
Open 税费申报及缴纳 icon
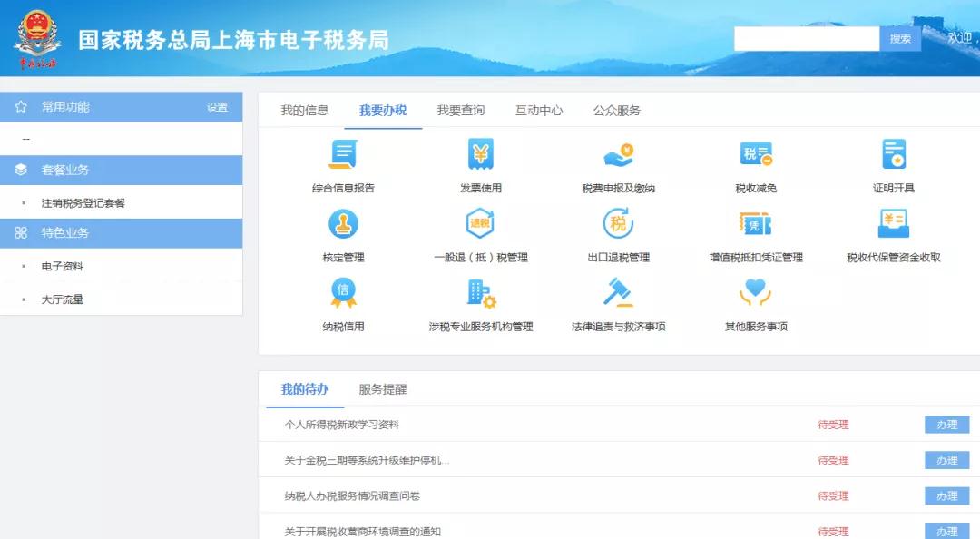point(618,155)
